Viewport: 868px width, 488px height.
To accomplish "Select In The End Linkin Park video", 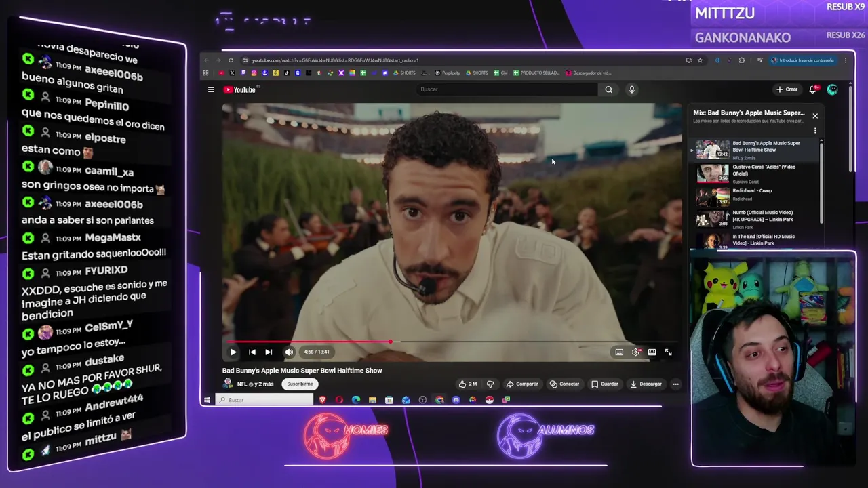I will point(755,241).
